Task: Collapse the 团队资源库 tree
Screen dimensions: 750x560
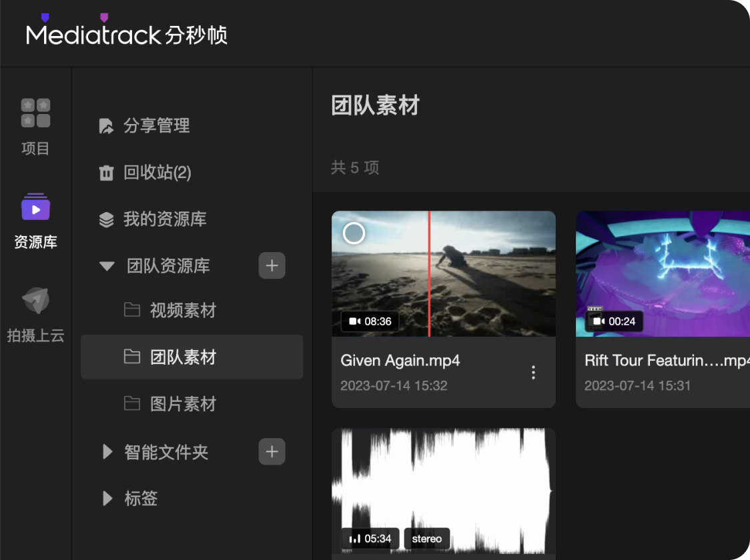Action: point(107,266)
